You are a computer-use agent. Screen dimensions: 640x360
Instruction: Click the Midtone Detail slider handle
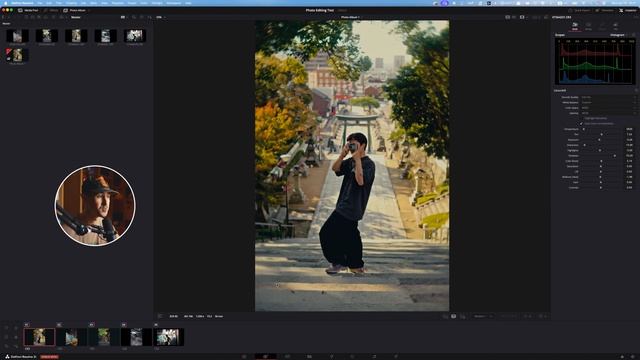(x=600, y=177)
